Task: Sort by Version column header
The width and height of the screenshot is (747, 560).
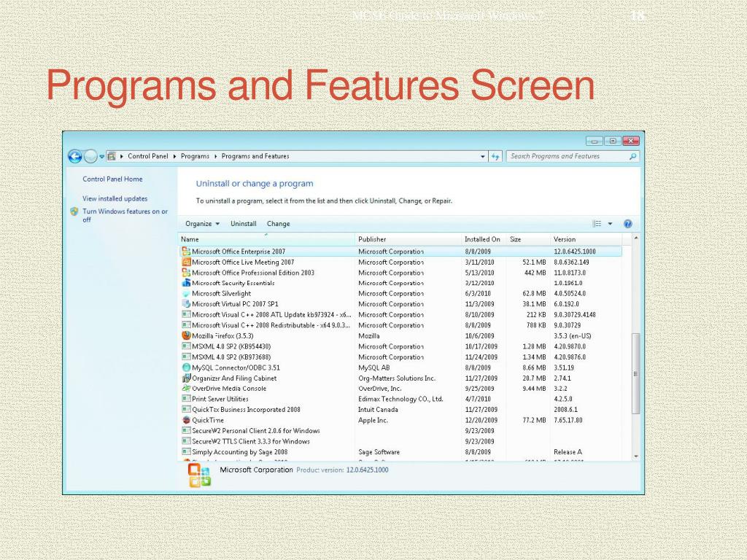Action: pyautogui.click(x=586, y=239)
